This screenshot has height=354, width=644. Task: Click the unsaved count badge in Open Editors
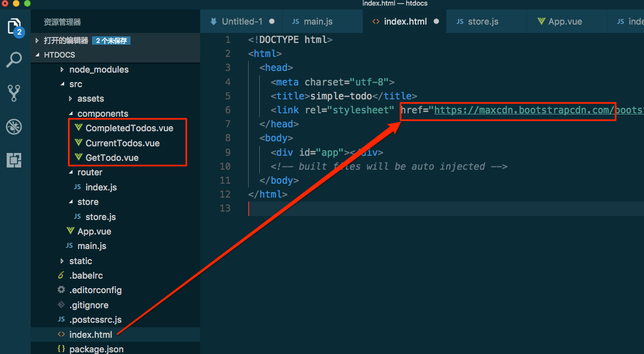click(x=112, y=41)
